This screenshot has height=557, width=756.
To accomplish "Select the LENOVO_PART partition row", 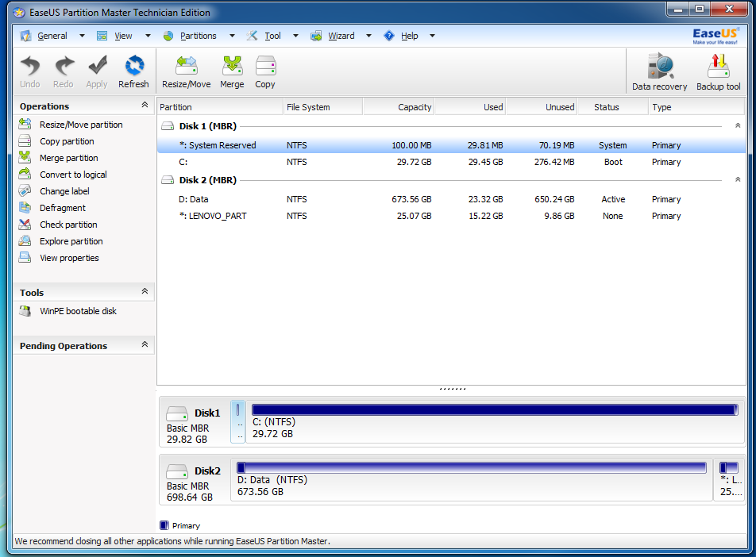I will [451, 216].
